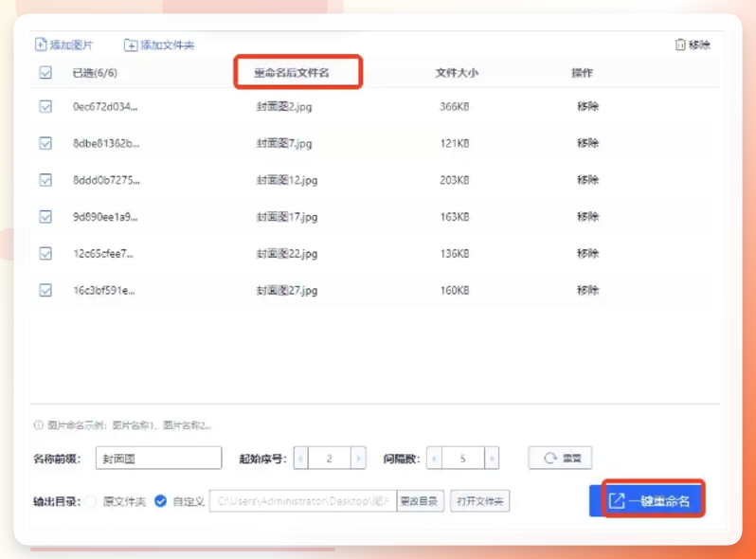Click the 136KB file size value
Screen dimensions: 756x559
pyautogui.click(x=455, y=253)
